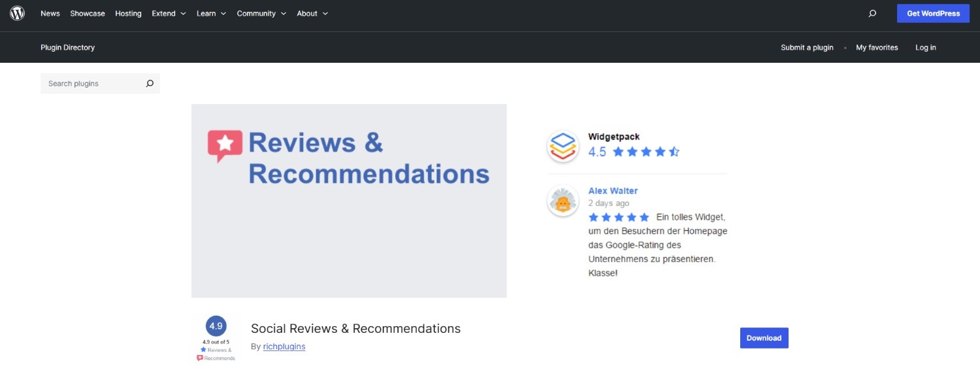Click the Reviews & Recommendations banner image
The height and width of the screenshot is (372, 980).
349,201
